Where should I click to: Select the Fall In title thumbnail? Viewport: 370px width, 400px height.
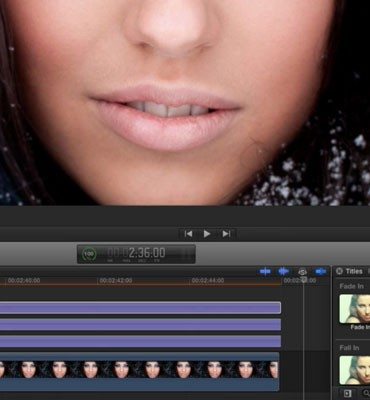tap(355, 370)
